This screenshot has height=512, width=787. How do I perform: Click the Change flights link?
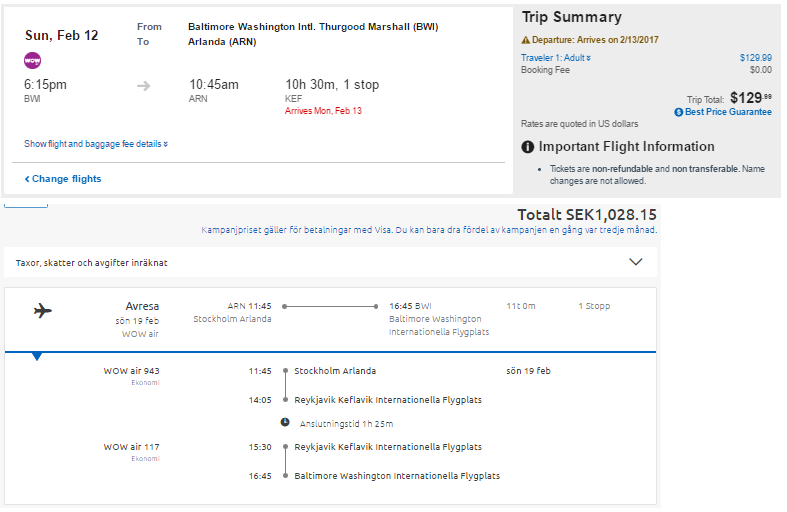coord(63,179)
